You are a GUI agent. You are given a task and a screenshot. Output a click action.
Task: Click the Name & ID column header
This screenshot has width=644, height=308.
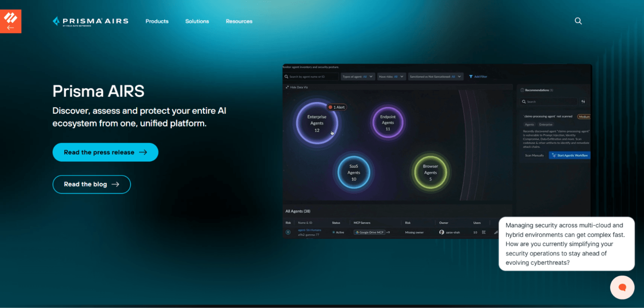(x=306, y=223)
